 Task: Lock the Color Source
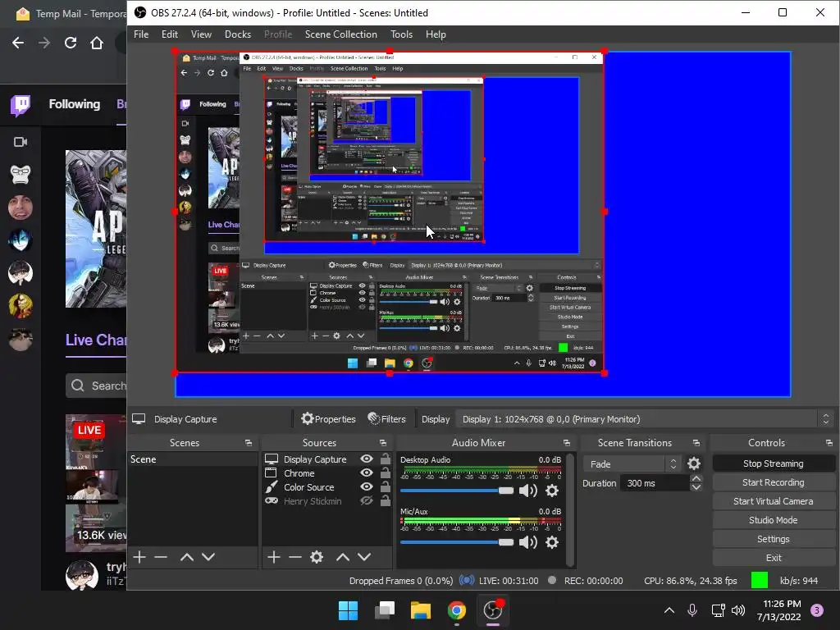pos(386,487)
